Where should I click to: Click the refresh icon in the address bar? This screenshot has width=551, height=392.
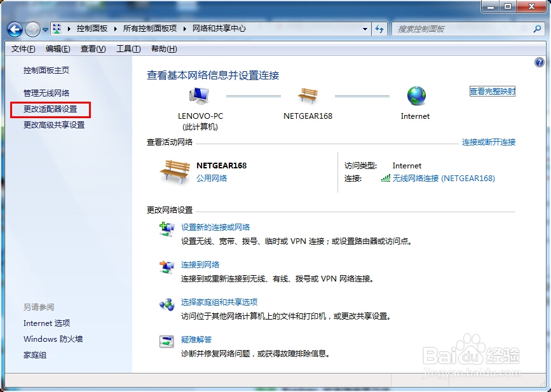(x=379, y=29)
